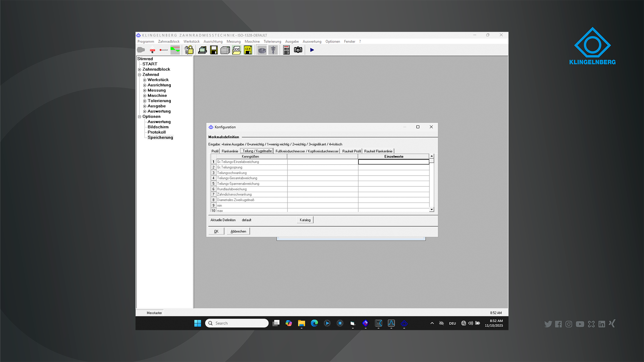Select row header 4 Teilungs-Gesamtabweichung

[213, 178]
